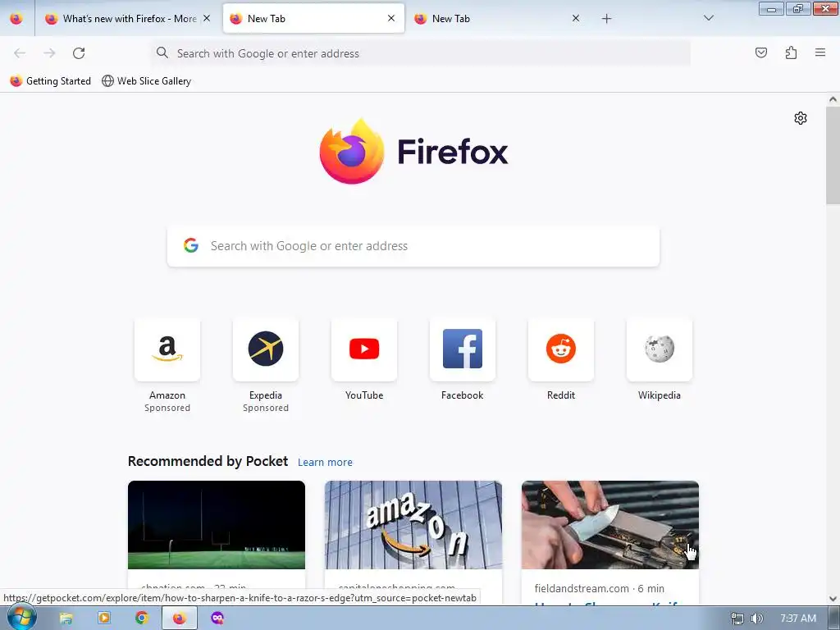Open the Amazon building Pocket story thumbnail
Viewport: 840px width, 630px height.
(x=413, y=525)
